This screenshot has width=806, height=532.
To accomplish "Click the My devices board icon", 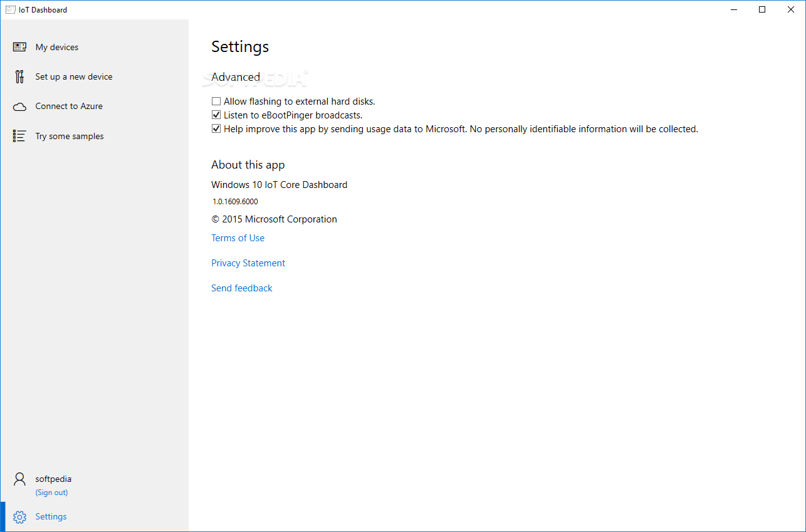I will click(19, 47).
